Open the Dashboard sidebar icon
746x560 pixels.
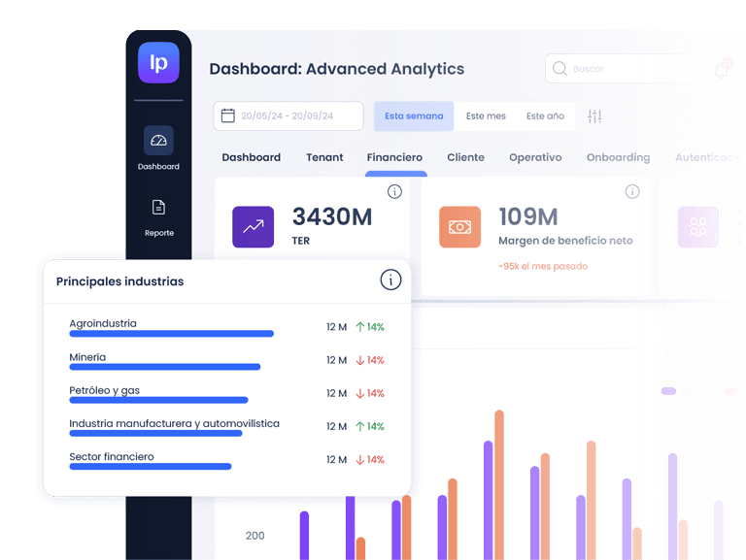pyautogui.click(x=158, y=140)
